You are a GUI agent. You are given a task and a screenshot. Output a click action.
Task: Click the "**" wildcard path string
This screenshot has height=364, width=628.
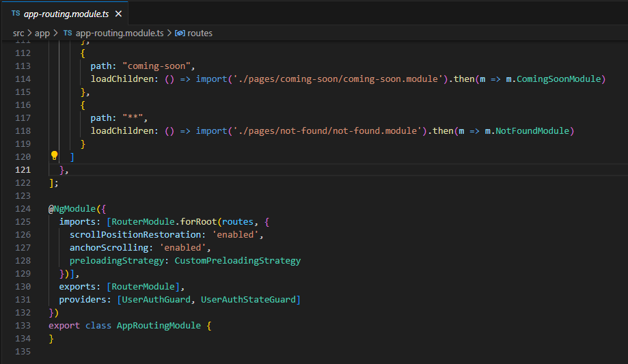(133, 117)
